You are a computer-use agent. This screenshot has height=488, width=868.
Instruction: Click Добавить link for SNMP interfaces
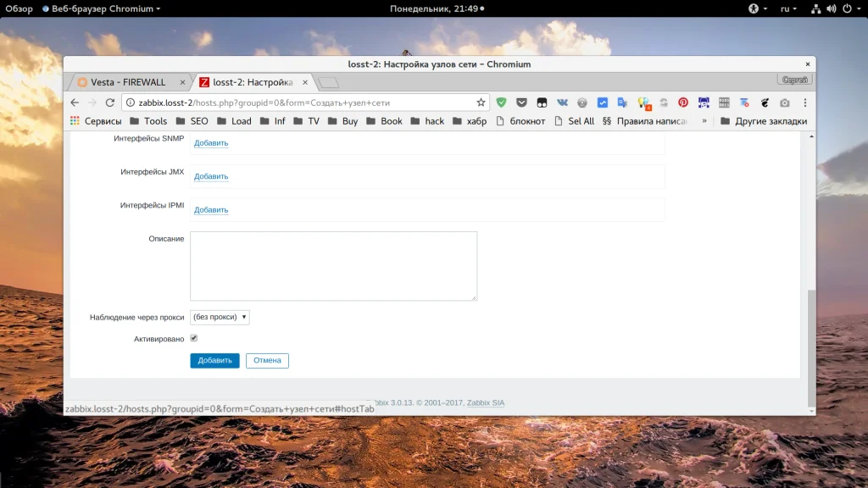coord(211,143)
